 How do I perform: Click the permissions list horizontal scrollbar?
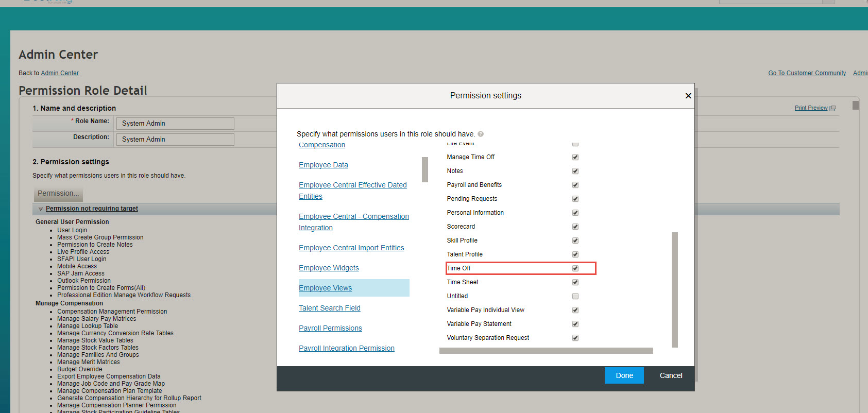546,351
